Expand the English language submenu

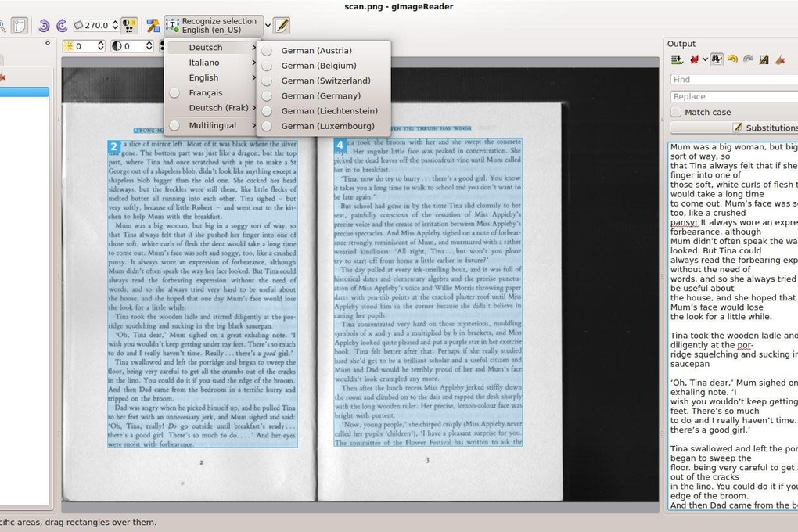(x=213, y=77)
